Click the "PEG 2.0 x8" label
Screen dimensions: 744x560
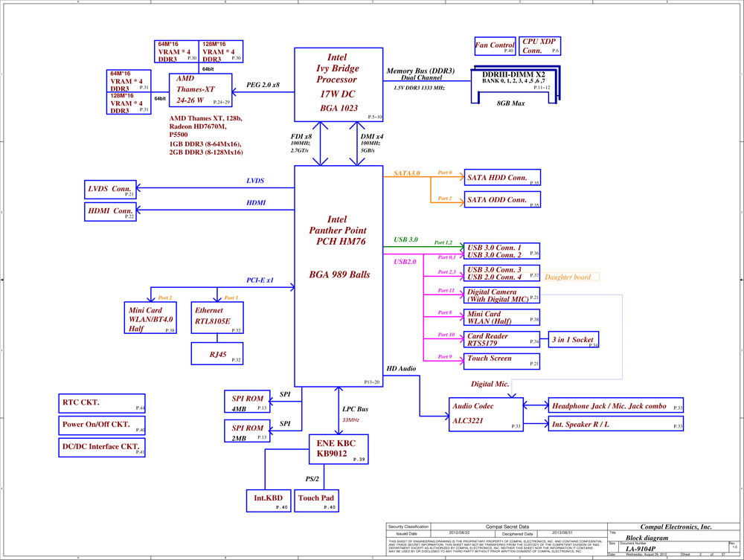click(263, 85)
